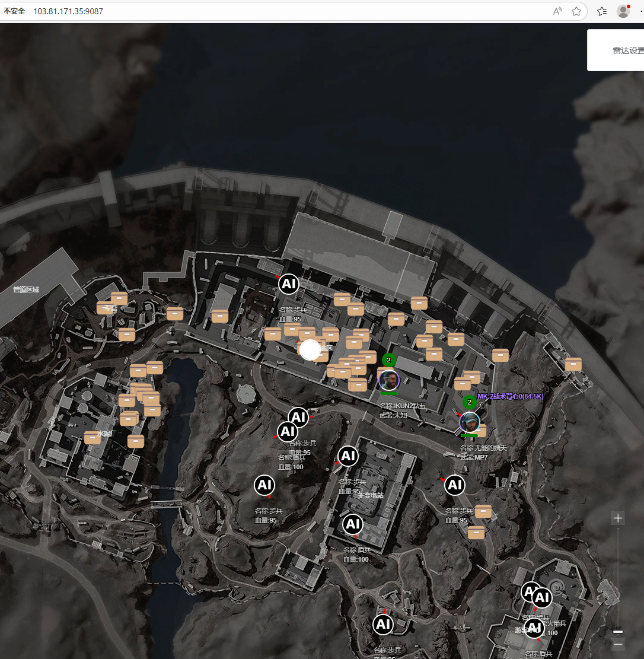Select player avatar carrying the MP7
Image resolution: width=644 pixels, height=659 pixels.
tap(470, 422)
